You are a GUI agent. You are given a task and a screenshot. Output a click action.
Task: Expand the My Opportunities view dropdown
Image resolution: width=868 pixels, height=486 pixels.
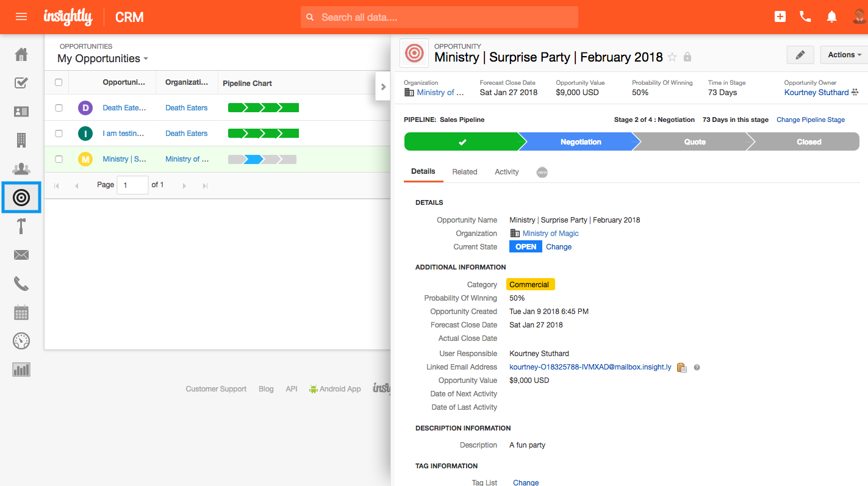click(x=102, y=59)
